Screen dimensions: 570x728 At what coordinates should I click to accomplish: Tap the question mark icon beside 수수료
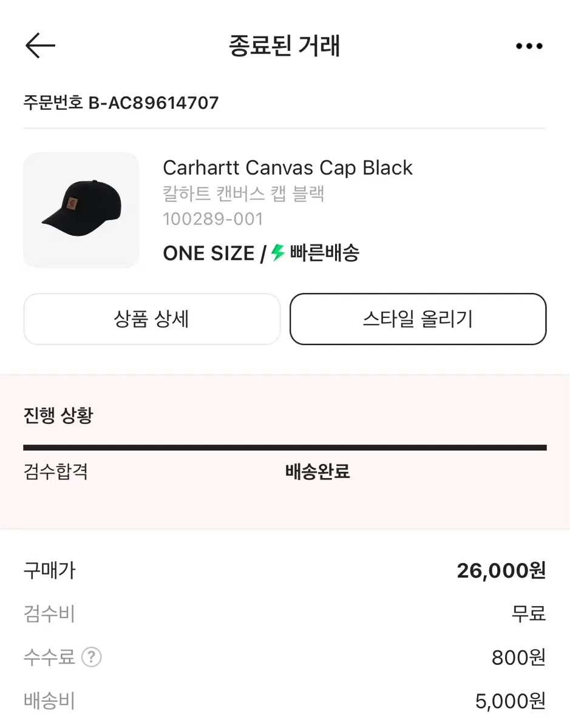point(92,657)
